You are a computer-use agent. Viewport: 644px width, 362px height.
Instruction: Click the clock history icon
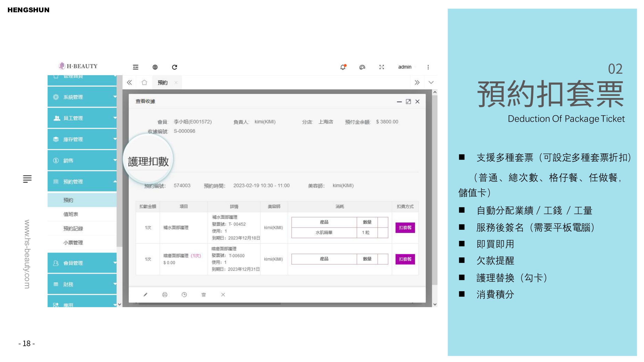tap(184, 295)
